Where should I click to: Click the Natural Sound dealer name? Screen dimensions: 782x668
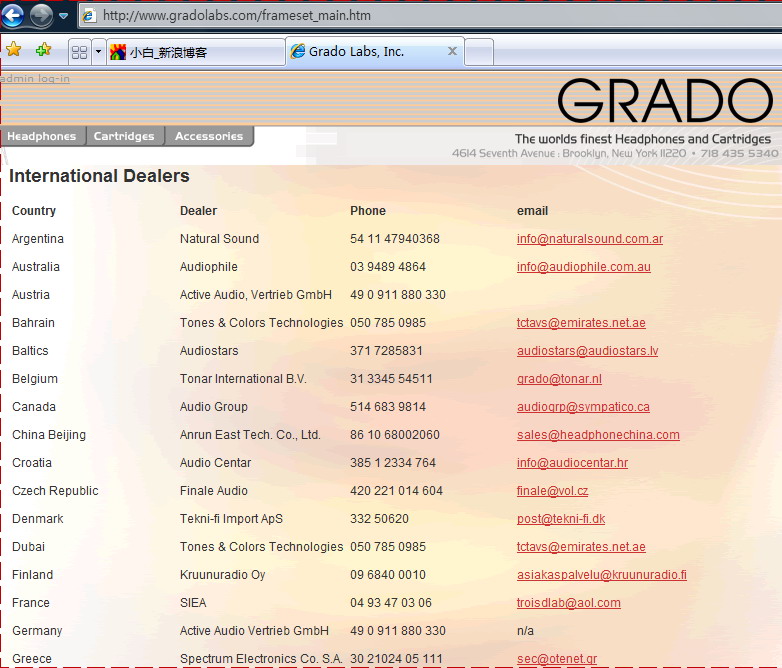click(x=219, y=239)
